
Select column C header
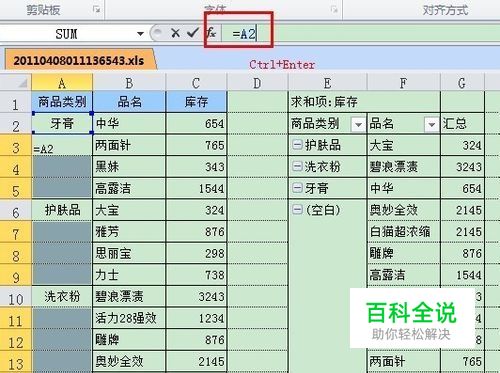pyautogui.click(x=196, y=82)
